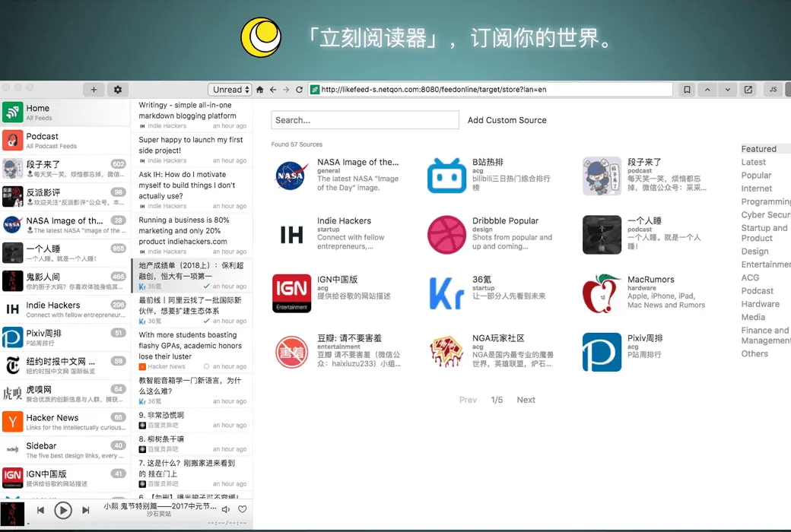Open article Ask IH How do I motivate
This screenshot has height=532, width=791.
[x=192, y=189]
